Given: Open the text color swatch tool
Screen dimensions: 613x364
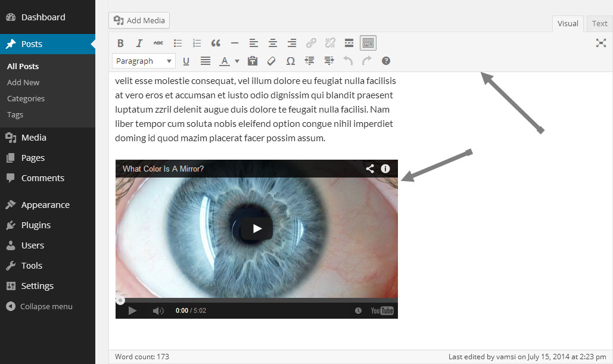Looking at the screenshot, I should pyautogui.click(x=225, y=60).
